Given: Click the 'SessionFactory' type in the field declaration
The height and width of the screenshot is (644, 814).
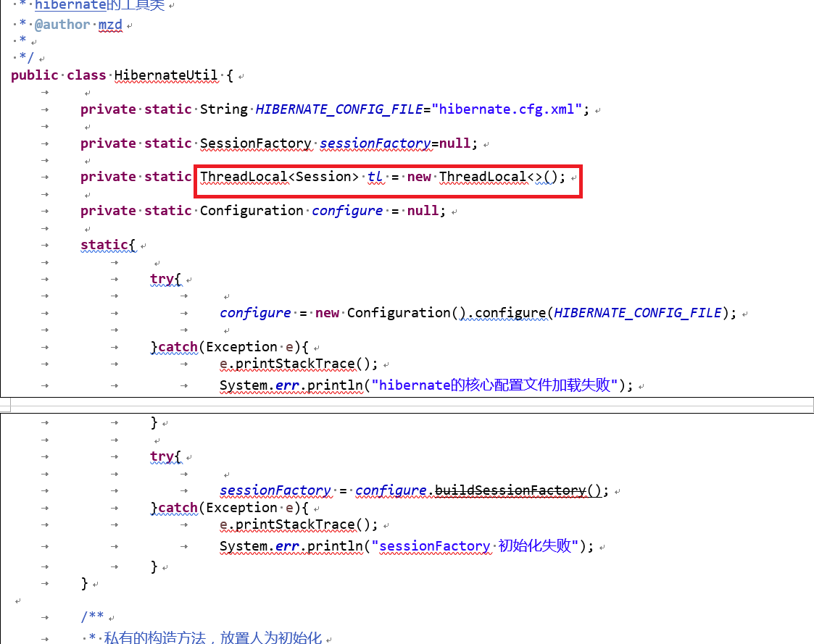Looking at the screenshot, I should point(255,143).
